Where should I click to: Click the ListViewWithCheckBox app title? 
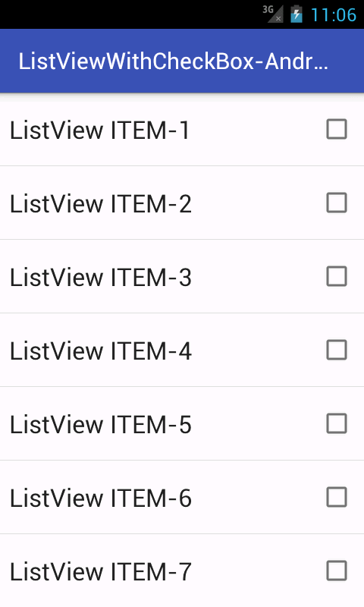click(x=174, y=61)
